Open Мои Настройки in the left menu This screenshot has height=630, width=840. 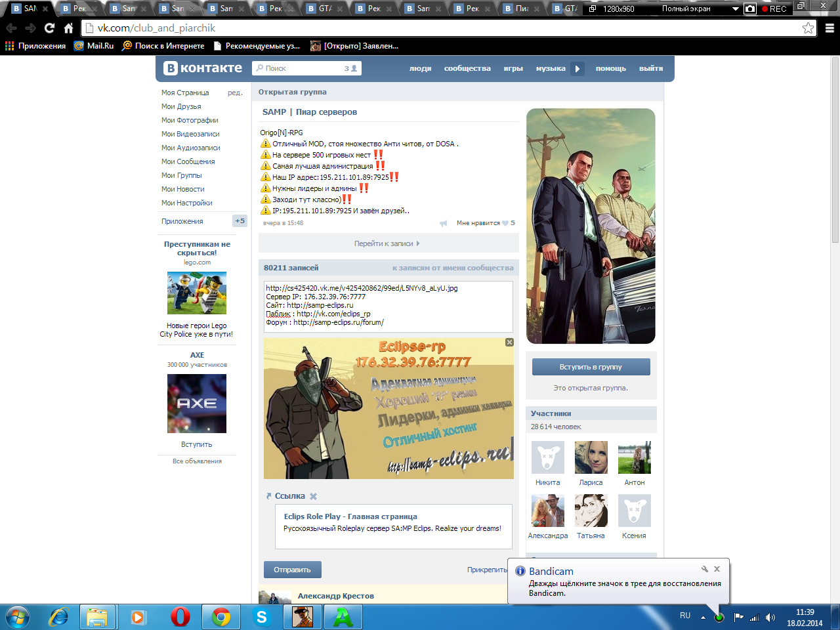[x=187, y=203]
